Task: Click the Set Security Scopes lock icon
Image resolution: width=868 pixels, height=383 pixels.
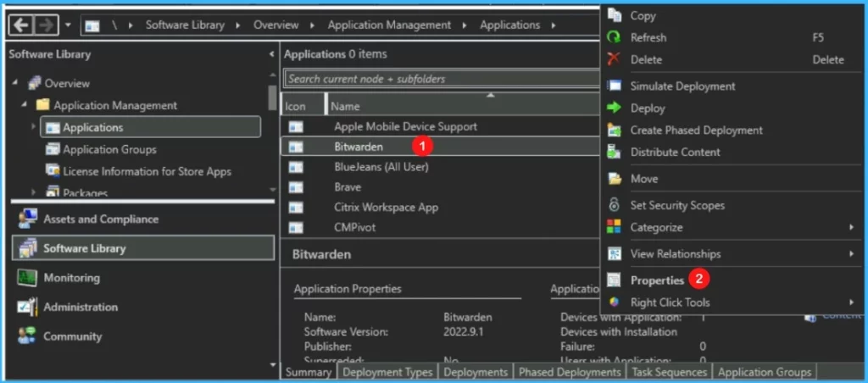Action: (x=614, y=205)
